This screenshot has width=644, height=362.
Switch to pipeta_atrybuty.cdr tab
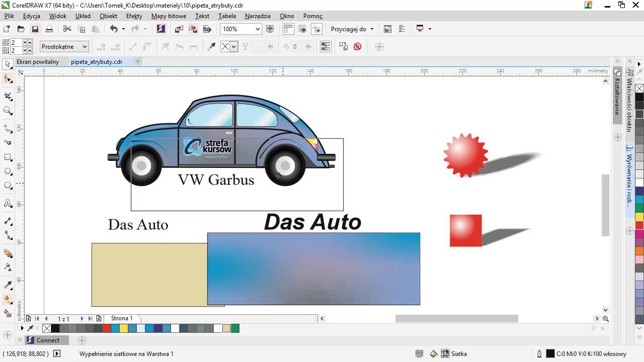97,62
